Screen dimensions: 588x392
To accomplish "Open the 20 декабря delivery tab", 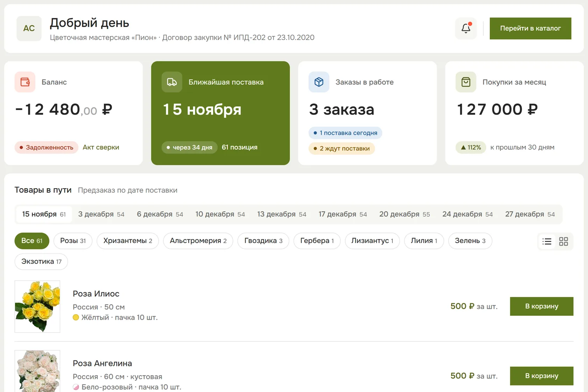I will click(x=404, y=214).
